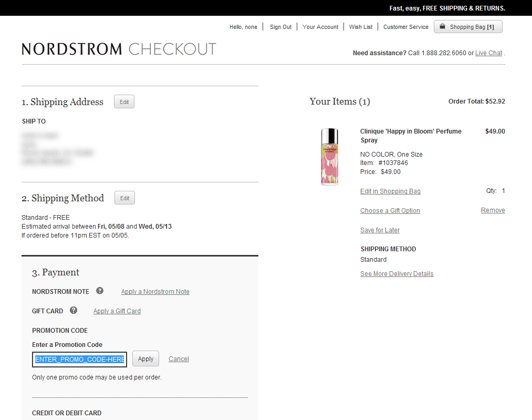The height and width of the screenshot is (420, 532).
Task: Edit the Shipping Address section
Action: tap(124, 102)
